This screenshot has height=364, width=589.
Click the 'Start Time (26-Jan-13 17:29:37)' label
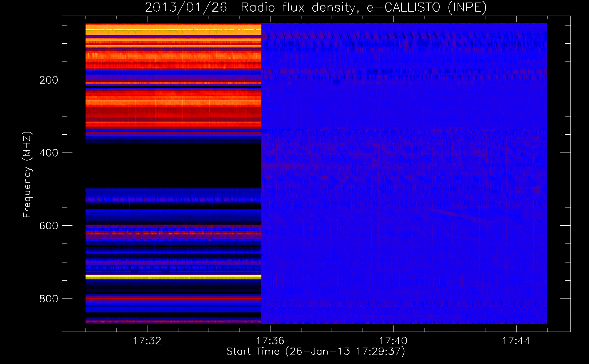316,352
